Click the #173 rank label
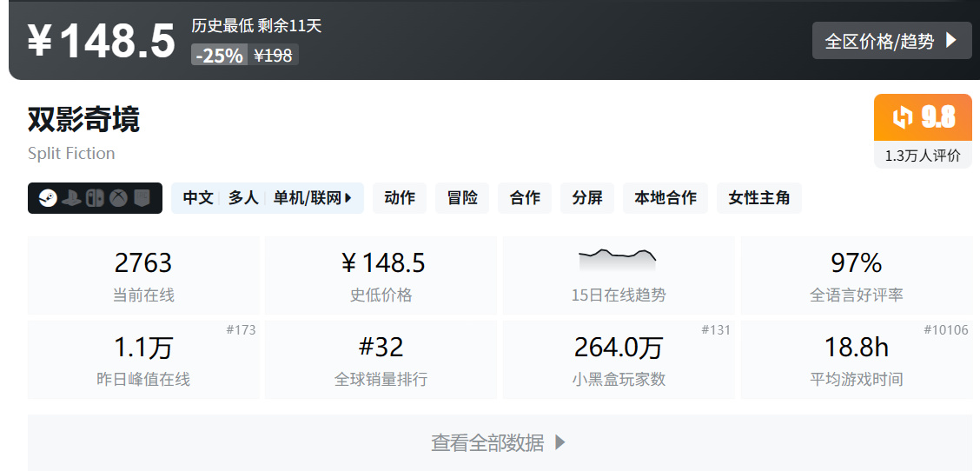 point(242,329)
